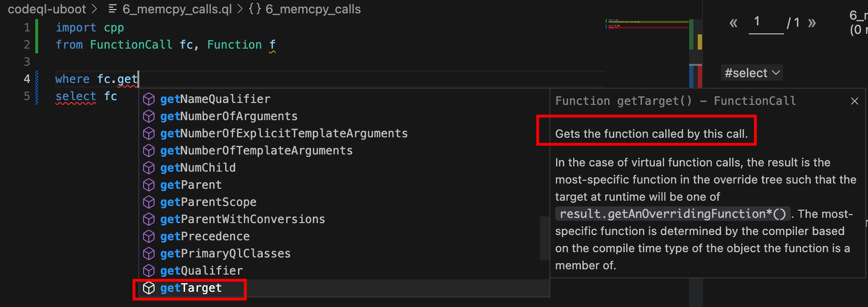
Task: Close the getTarget documentation popup
Action: click(x=855, y=101)
